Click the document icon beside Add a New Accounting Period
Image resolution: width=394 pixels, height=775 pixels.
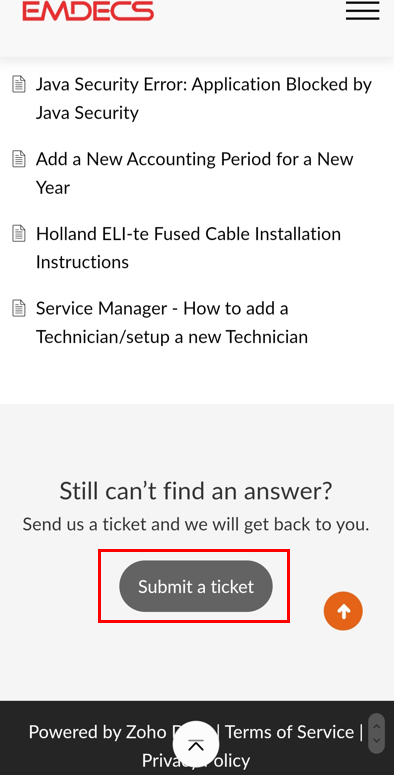pos(19,159)
